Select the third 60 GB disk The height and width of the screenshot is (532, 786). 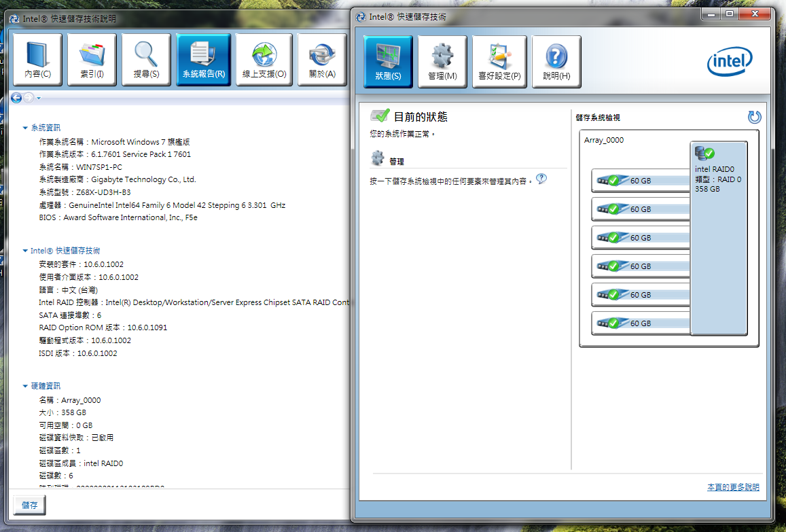[641, 238]
